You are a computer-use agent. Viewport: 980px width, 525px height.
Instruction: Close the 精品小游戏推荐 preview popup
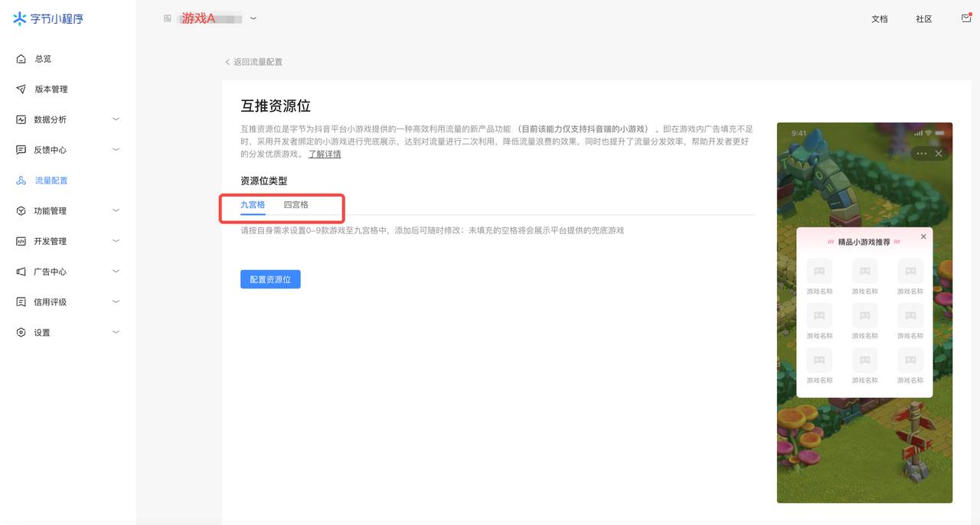[x=923, y=236]
